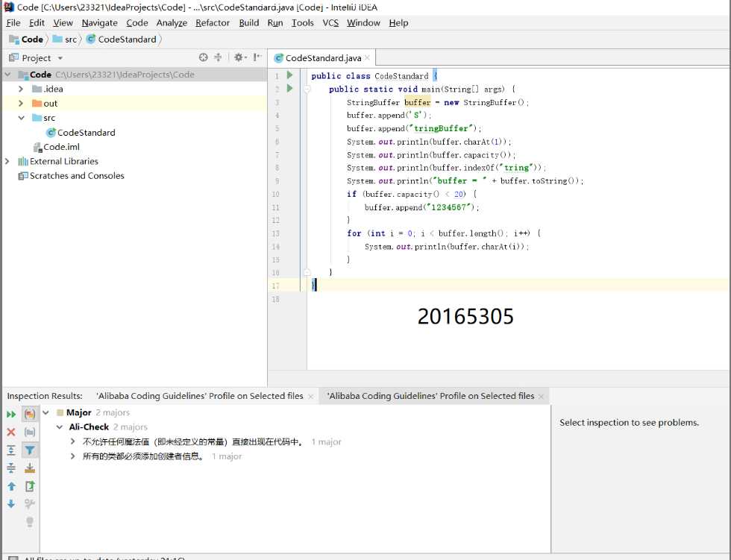The image size is (731, 560).
Task: Open Help menu
Action: tap(398, 23)
